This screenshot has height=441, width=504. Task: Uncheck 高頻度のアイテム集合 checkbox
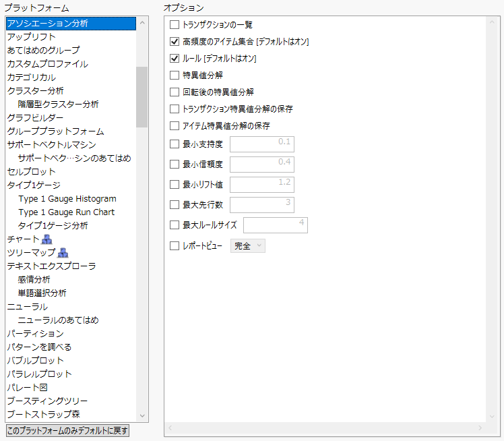tap(175, 42)
